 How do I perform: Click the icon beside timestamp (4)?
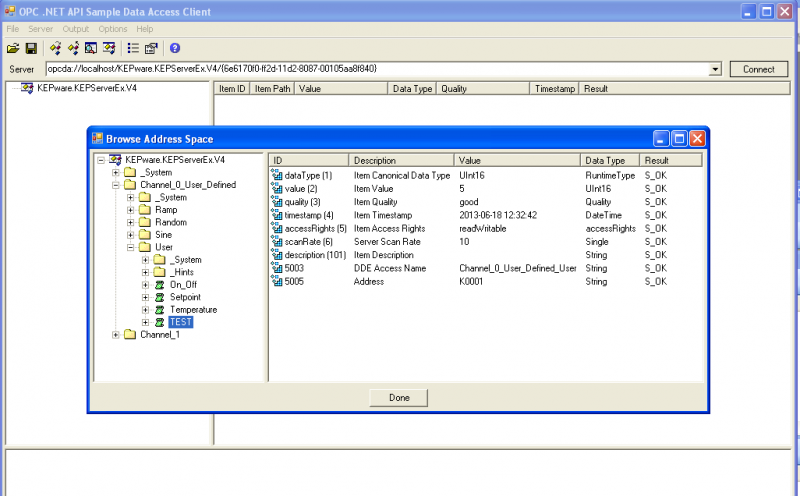pyautogui.click(x=277, y=215)
